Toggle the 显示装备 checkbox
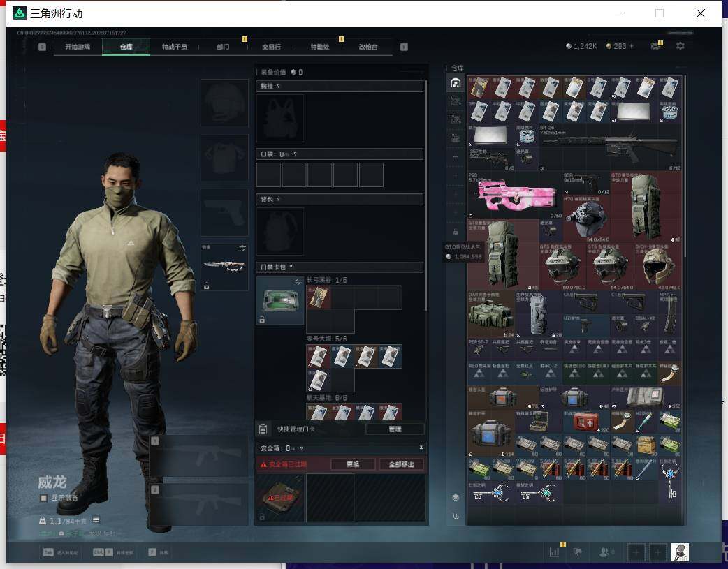 point(43,498)
